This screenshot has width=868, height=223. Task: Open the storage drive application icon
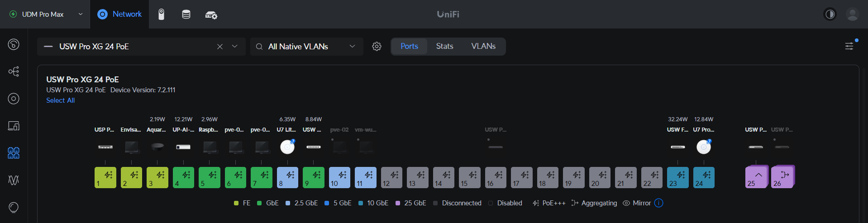[x=186, y=14]
